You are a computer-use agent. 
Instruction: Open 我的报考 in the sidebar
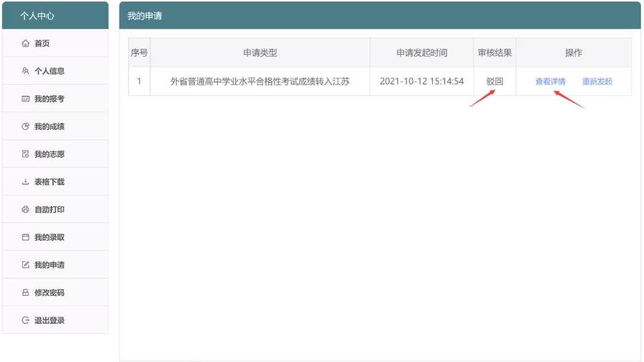pyautogui.click(x=49, y=99)
